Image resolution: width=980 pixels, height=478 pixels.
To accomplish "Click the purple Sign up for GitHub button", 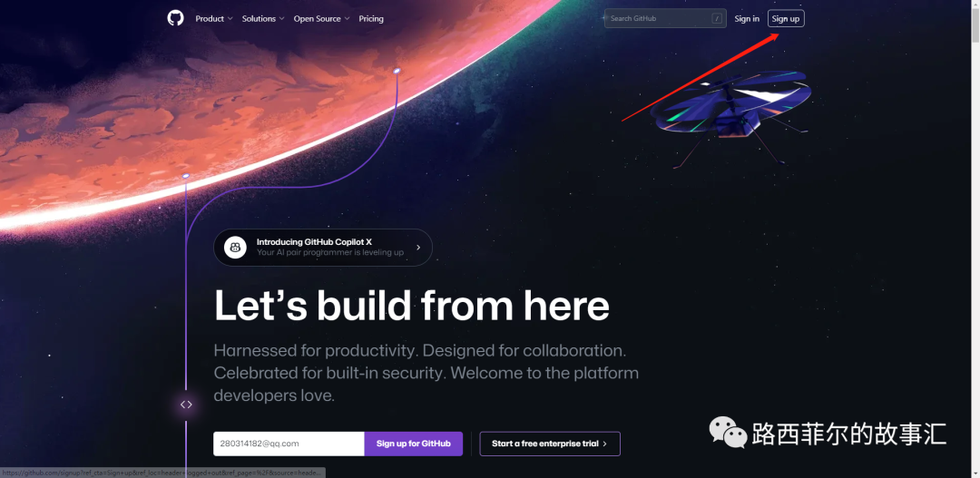I will click(413, 444).
